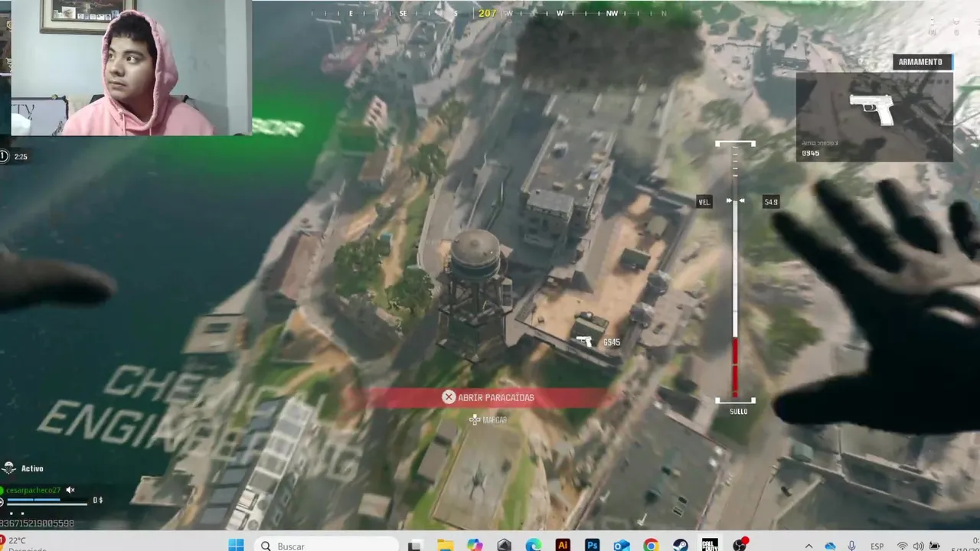Open ESP keyboard language selector
The width and height of the screenshot is (980, 551).
(877, 546)
